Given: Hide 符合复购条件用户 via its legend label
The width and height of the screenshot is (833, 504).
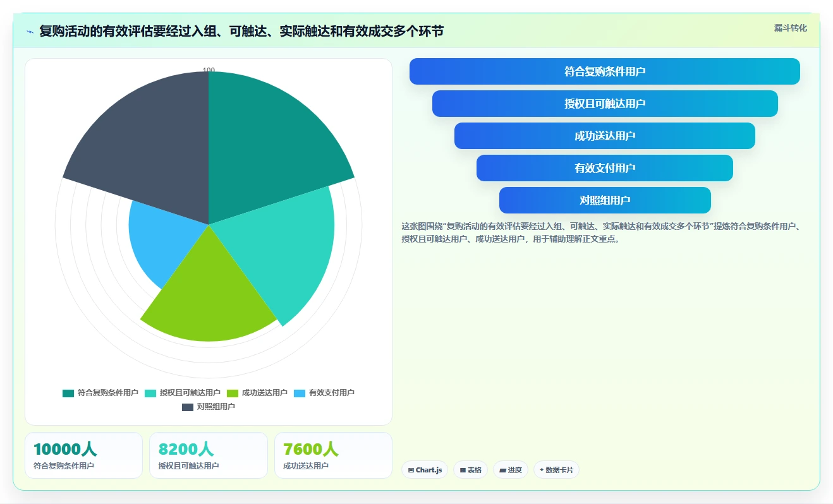Looking at the screenshot, I should pos(108,393).
